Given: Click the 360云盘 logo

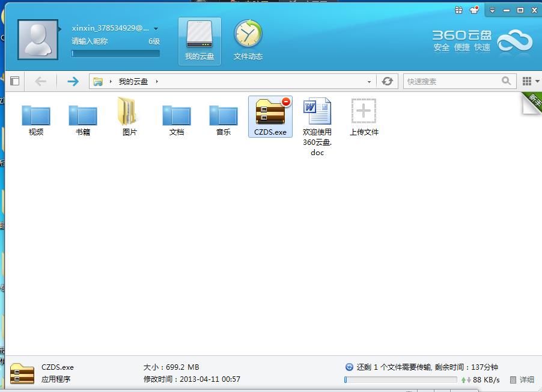Looking at the screenshot, I should (x=482, y=41).
